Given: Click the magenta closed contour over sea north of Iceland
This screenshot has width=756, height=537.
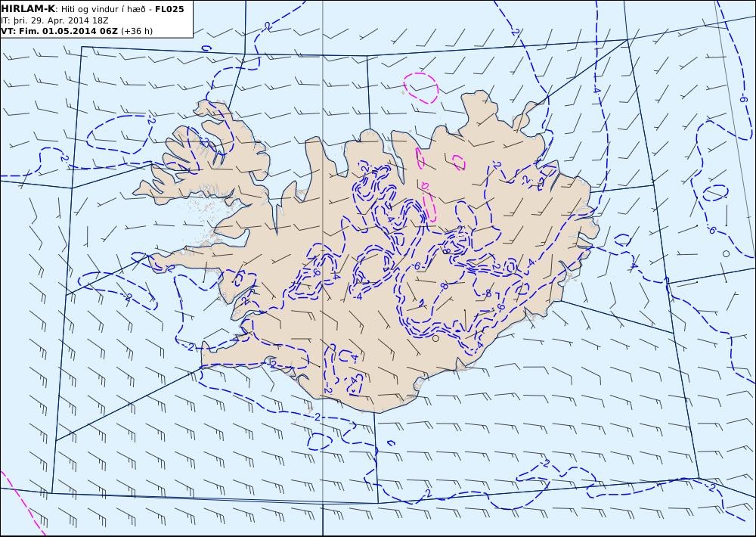Looking at the screenshot, I should [421, 88].
